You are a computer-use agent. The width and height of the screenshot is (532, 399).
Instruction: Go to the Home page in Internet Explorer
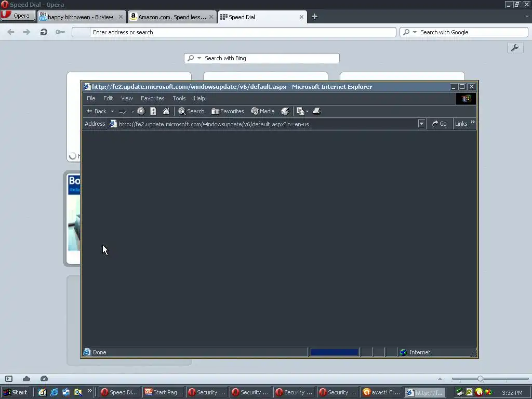166,111
